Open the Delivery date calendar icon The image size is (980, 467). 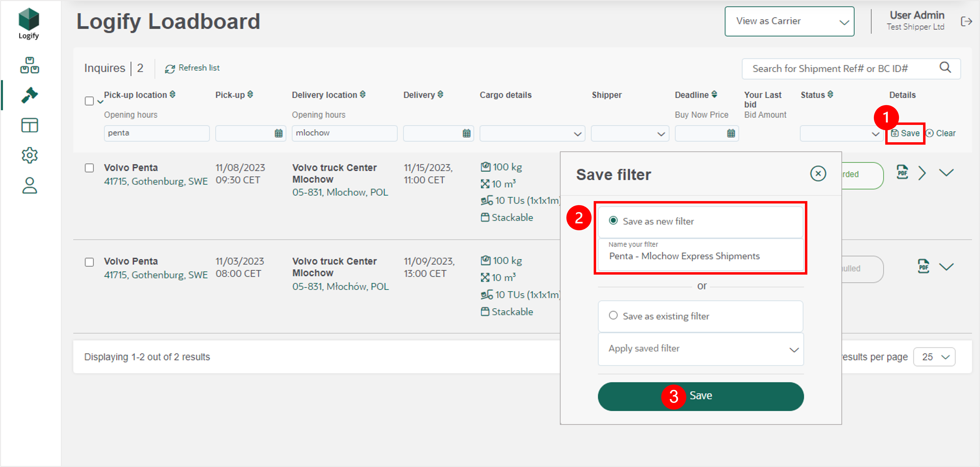tap(466, 134)
